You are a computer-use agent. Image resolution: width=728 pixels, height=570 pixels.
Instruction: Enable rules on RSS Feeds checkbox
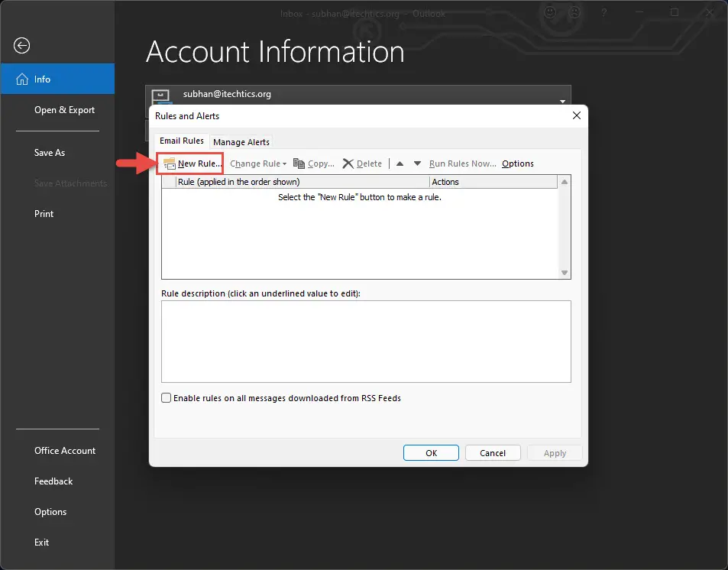pos(166,397)
